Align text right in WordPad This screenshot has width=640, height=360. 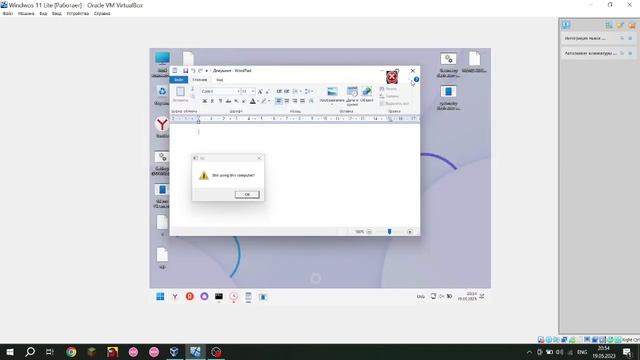coord(294,101)
